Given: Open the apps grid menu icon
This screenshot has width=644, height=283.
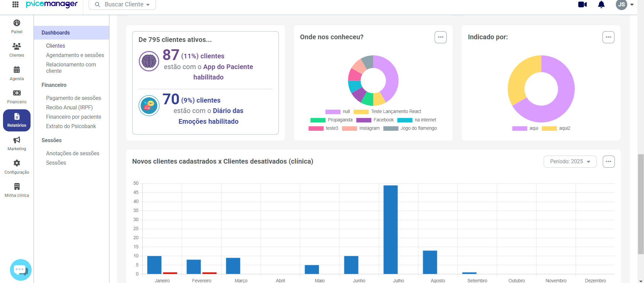Looking at the screenshot, I should (15, 4).
